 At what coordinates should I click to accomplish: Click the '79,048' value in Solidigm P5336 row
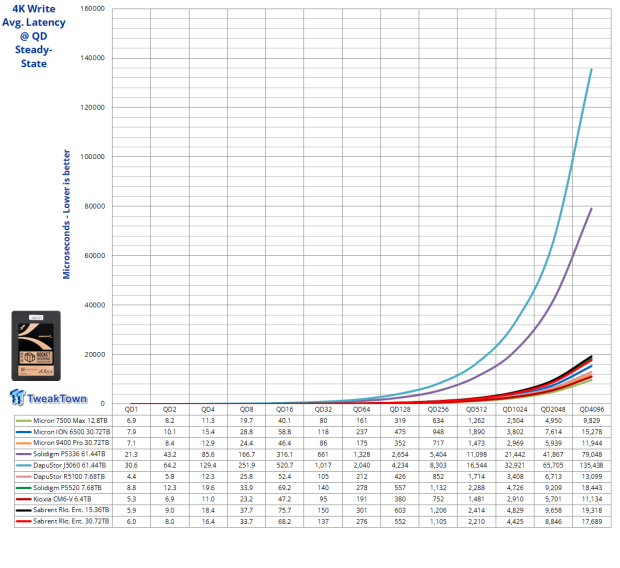[x=592, y=454]
